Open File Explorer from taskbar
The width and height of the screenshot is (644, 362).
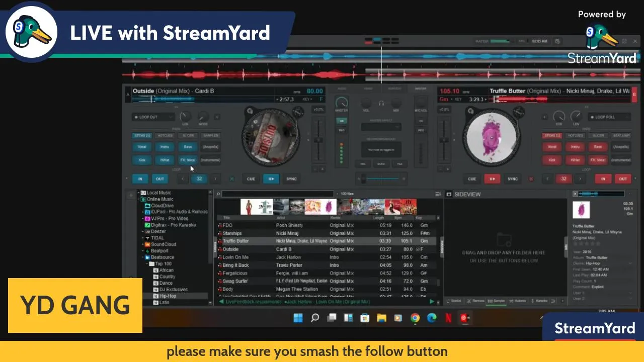click(x=381, y=318)
